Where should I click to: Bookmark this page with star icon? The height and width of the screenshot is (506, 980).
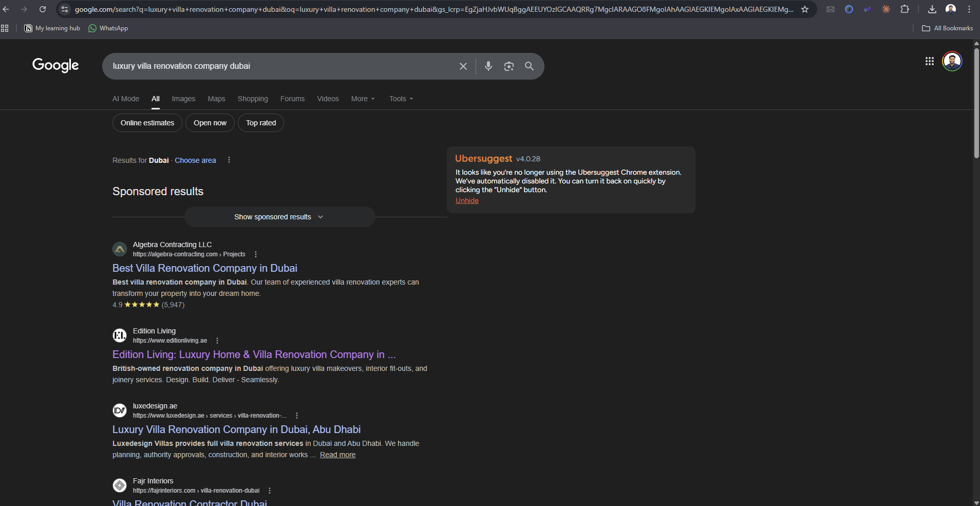click(x=805, y=9)
